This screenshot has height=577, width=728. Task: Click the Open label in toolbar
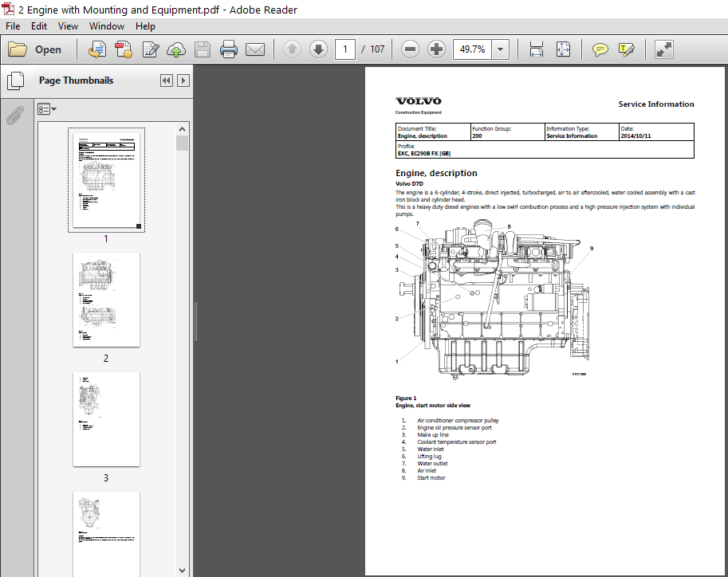[x=48, y=49]
